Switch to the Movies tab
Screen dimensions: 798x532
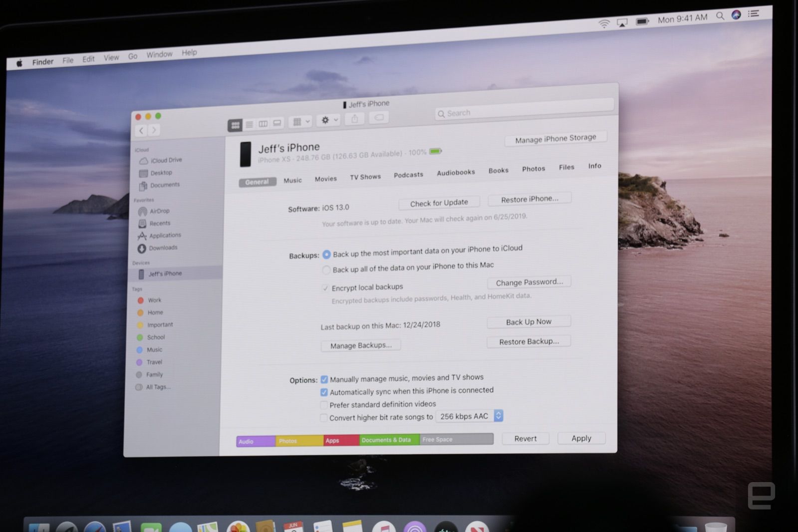tap(325, 179)
